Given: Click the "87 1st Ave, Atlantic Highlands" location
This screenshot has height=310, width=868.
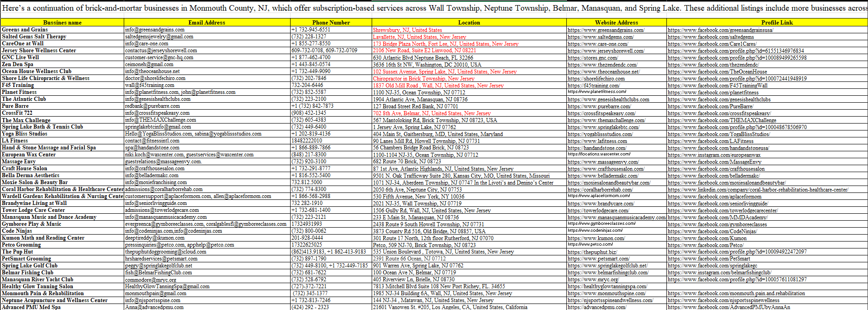Looking at the screenshot, I should [x=443, y=168].
